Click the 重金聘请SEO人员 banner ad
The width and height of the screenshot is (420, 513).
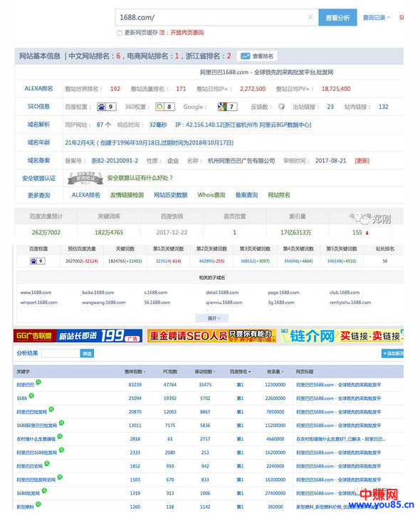(212, 336)
